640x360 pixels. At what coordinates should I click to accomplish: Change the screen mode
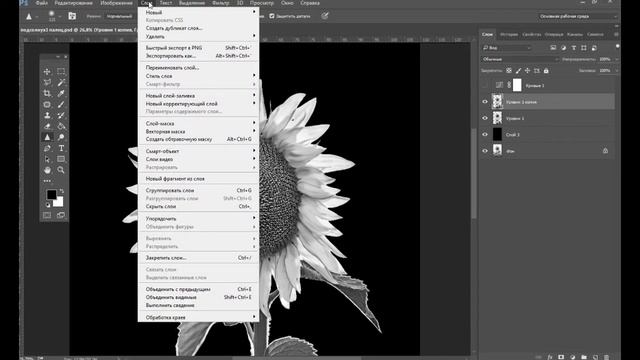61,215
